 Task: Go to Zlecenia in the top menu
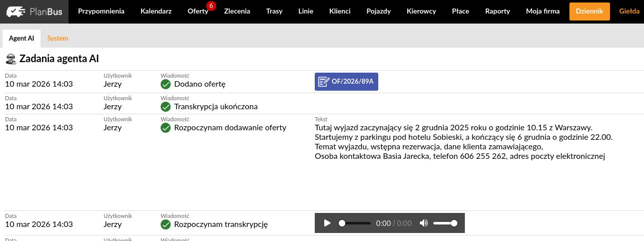click(237, 12)
